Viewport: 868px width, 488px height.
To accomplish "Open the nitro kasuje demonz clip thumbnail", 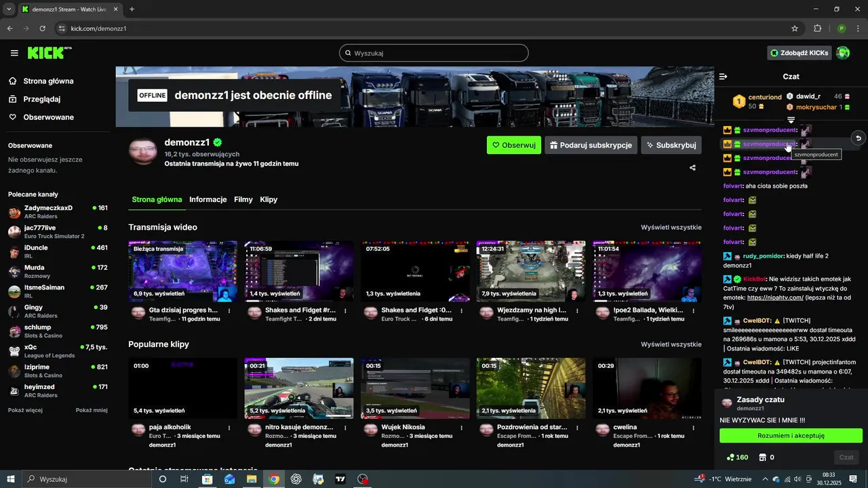I will 299,388.
